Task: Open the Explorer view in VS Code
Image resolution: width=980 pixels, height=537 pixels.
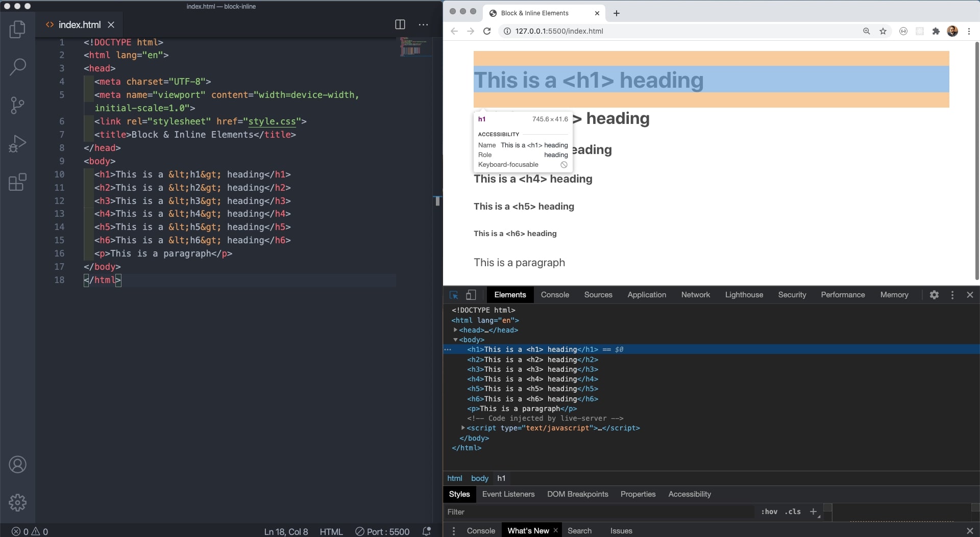Action: tap(17, 29)
